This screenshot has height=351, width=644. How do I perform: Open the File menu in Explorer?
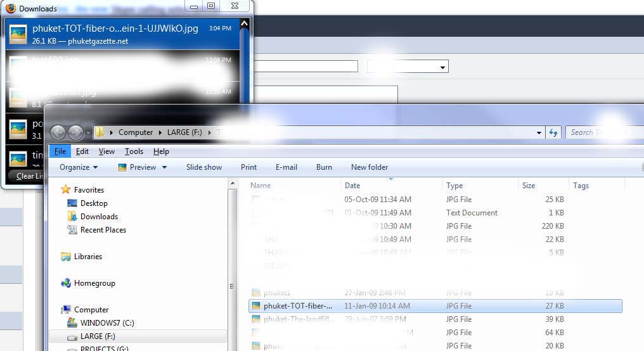point(60,151)
